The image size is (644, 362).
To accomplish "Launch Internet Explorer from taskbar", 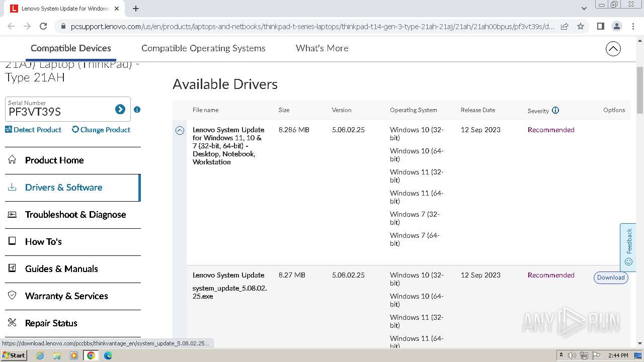I will pyautogui.click(x=40, y=355).
